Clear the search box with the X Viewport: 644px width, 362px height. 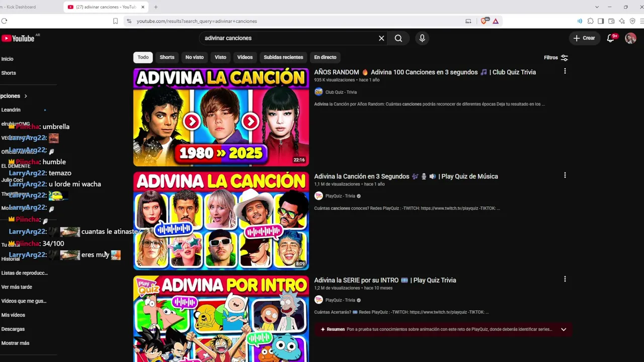381,38
